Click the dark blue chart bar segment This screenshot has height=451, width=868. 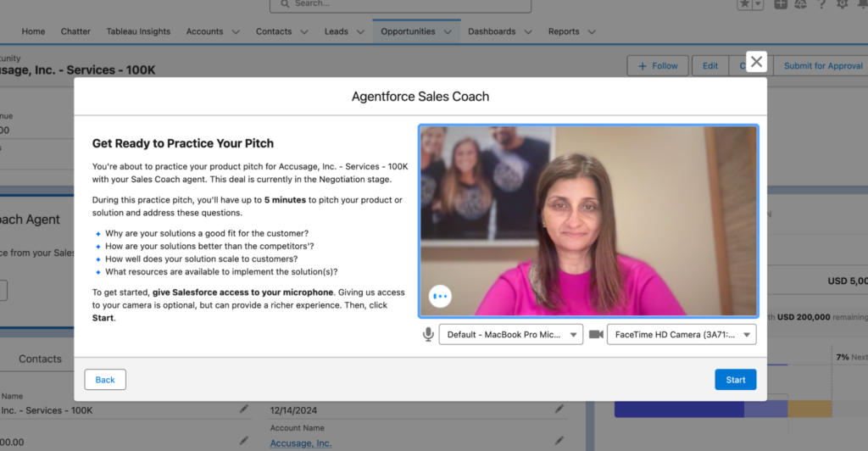[x=679, y=409]
